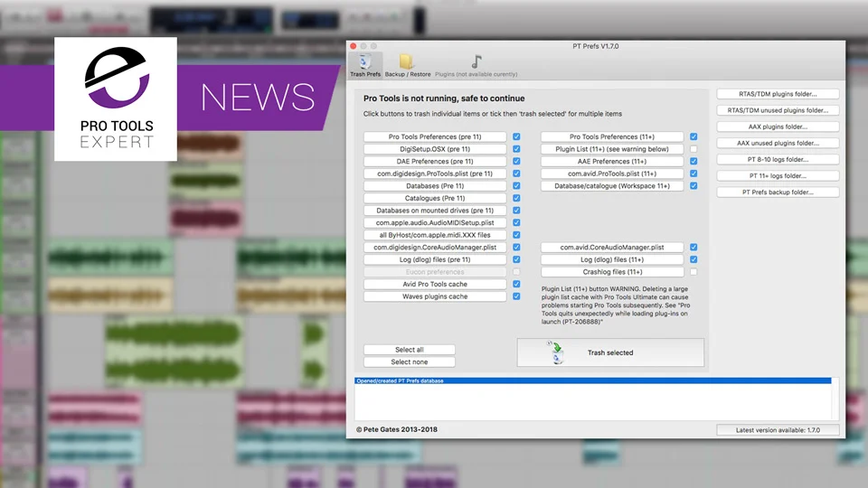Viewport: 868px width, 488px height.
Task: Click Select none button
Action: click(409, 361)
